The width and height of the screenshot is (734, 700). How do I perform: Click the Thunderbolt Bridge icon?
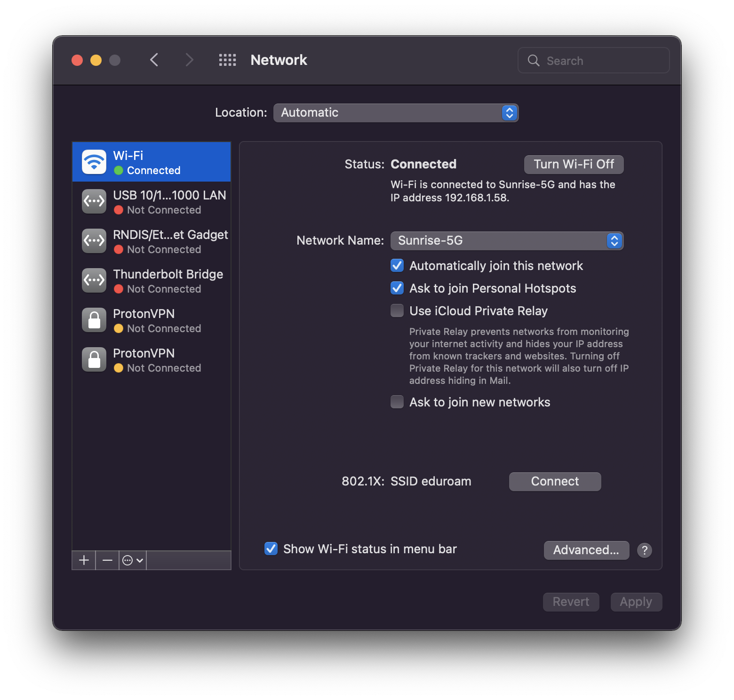coord(94,280)
